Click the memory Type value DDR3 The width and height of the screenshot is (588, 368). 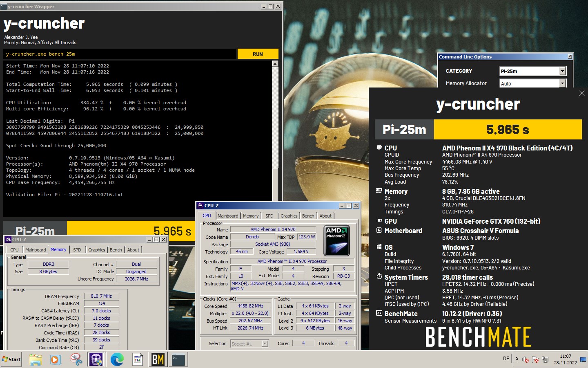(49, 264)
